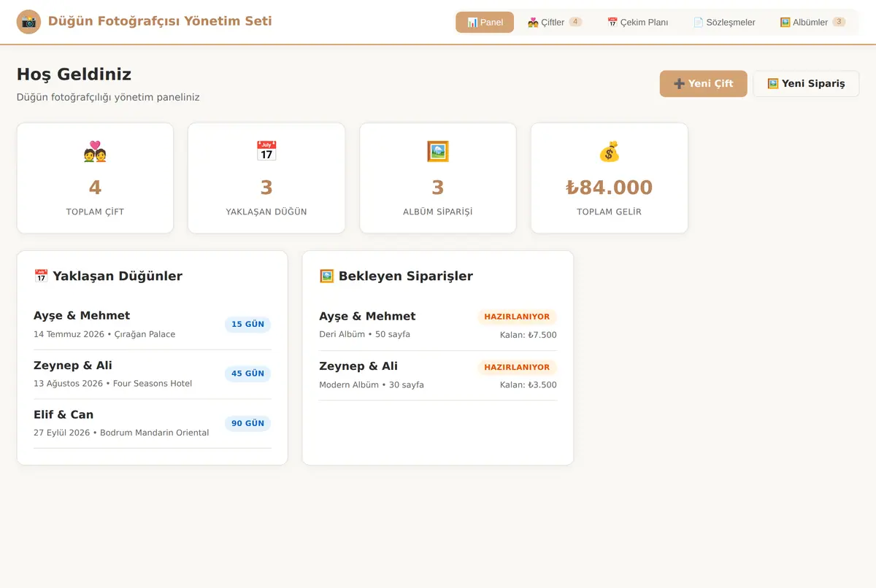Click the Kalan: ₺3.500 amount

coord(528,385)
